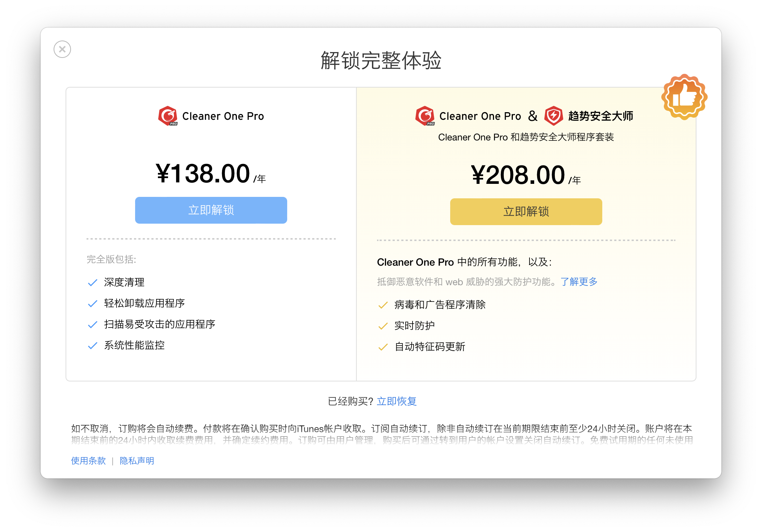This screenshot has width=762, height=532.
Task: Click the Cleaner One Pro logo in left plan
Action: point(168,116)
